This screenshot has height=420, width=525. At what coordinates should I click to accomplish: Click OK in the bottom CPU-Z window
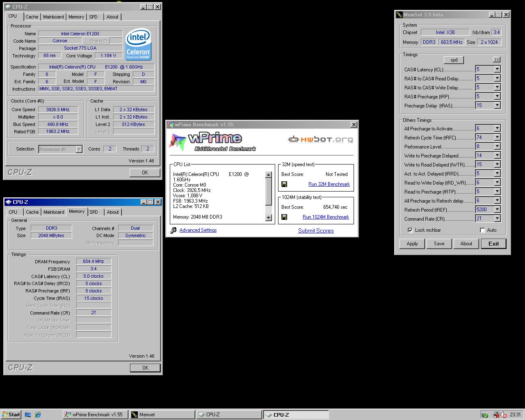pos(145,368)
